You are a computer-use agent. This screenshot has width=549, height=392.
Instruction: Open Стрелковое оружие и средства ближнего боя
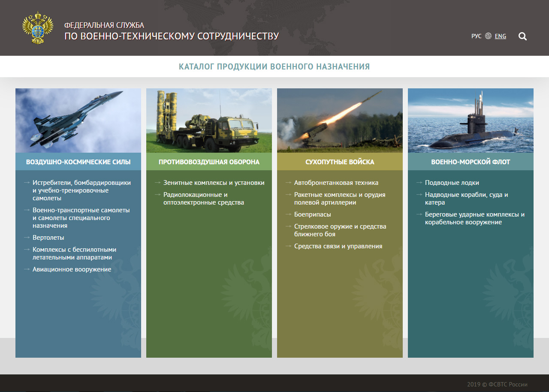[x=340, y=230]
